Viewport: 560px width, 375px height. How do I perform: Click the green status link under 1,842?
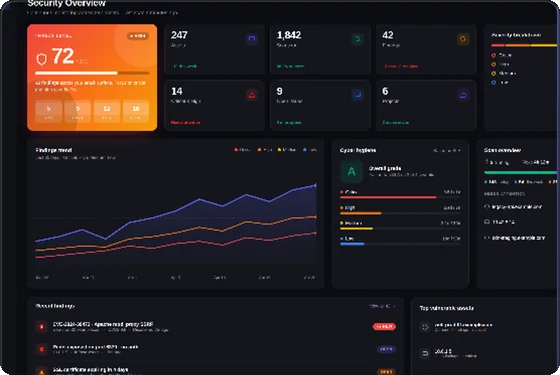(290, 66)
